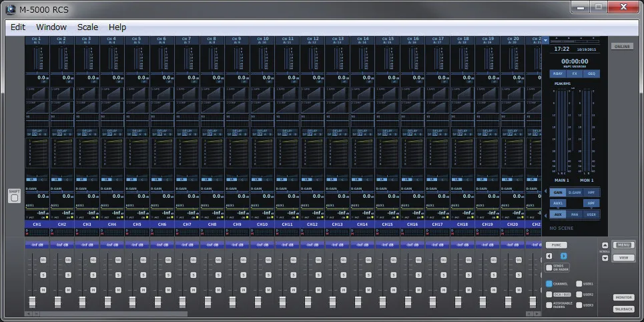Select CH7 using the SEL button
The image size is (644, 322).
(194, 260)
